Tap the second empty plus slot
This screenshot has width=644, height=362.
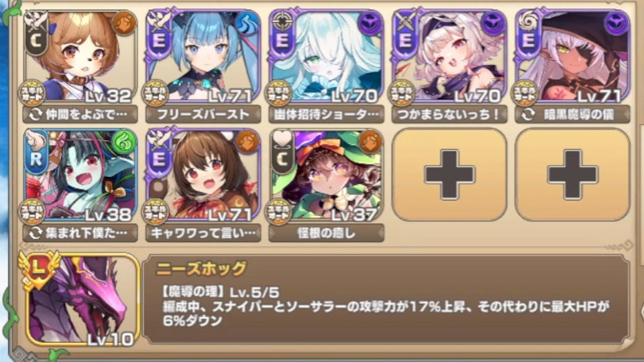coord(572,175)
